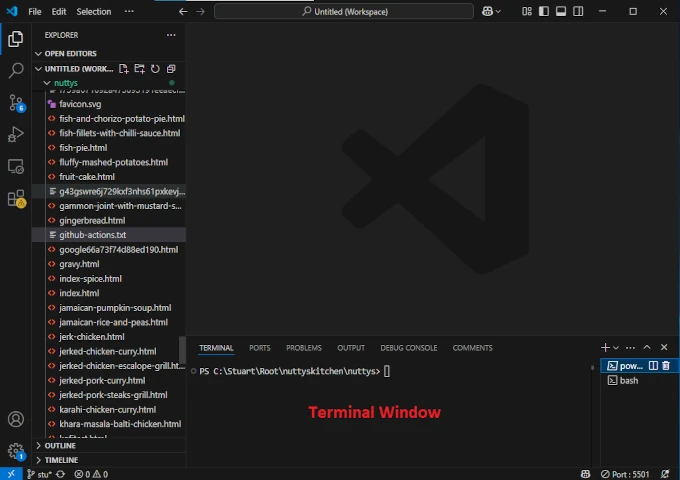Open favicon.svg file
Screen dimensions: 680x480
(108, 104)
